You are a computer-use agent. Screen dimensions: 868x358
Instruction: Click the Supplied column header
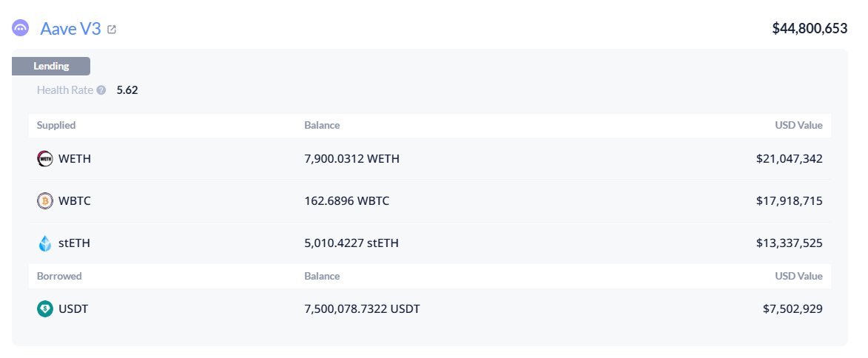coord(56,125)
